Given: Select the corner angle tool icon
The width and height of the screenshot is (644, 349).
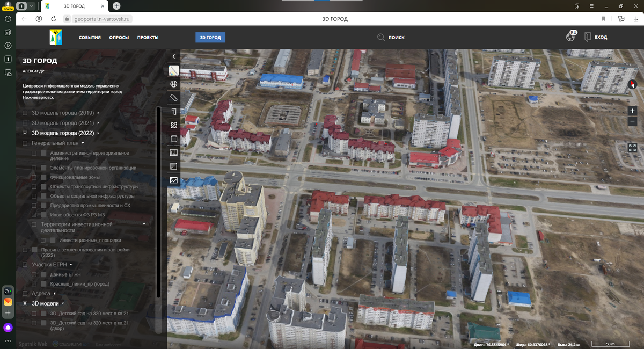Looking at the screenshot, I should [173, 111].
